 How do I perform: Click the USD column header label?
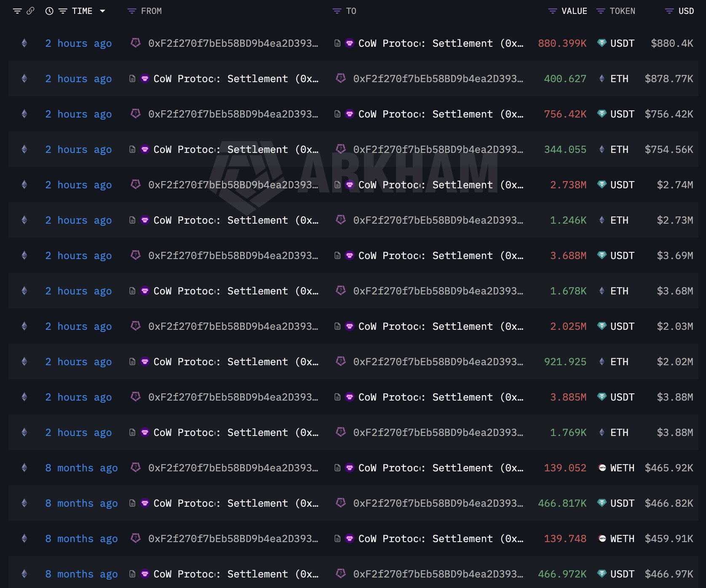(686, 11)
